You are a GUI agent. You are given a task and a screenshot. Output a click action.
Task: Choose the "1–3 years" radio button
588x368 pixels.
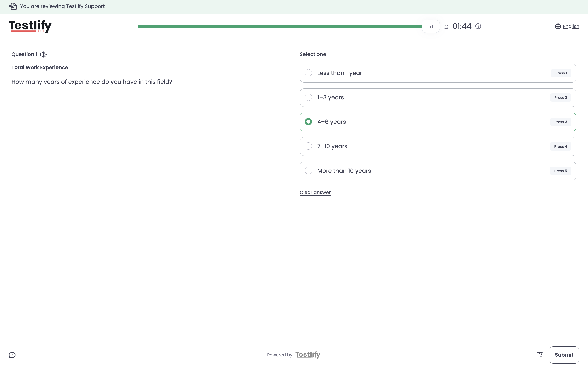coord(308,97)
